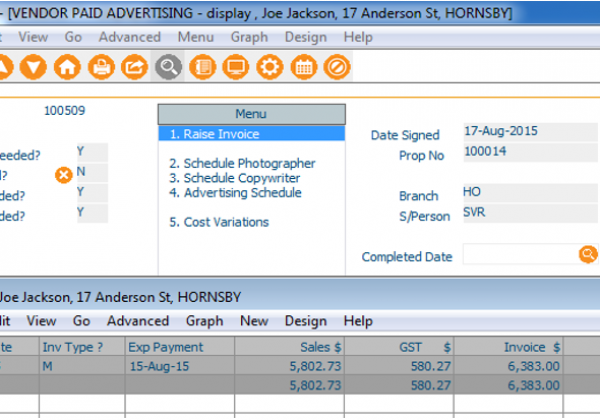Click the Calendar toolbar icon
This screenshot has height=420, width=600.
point(304,67)
